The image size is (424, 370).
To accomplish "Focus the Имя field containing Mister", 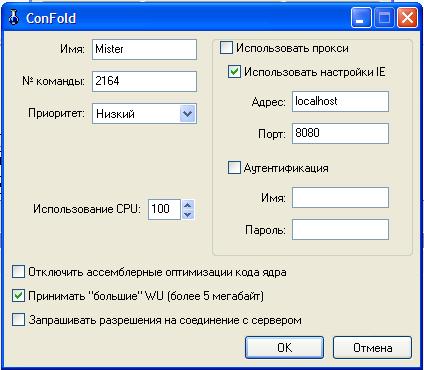I will [x=144, y=49].
